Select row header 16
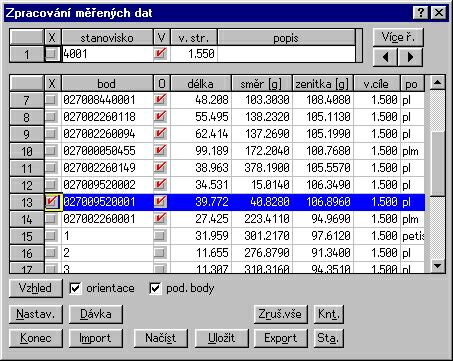Screen dimensions: 453x361 point(27,253)
